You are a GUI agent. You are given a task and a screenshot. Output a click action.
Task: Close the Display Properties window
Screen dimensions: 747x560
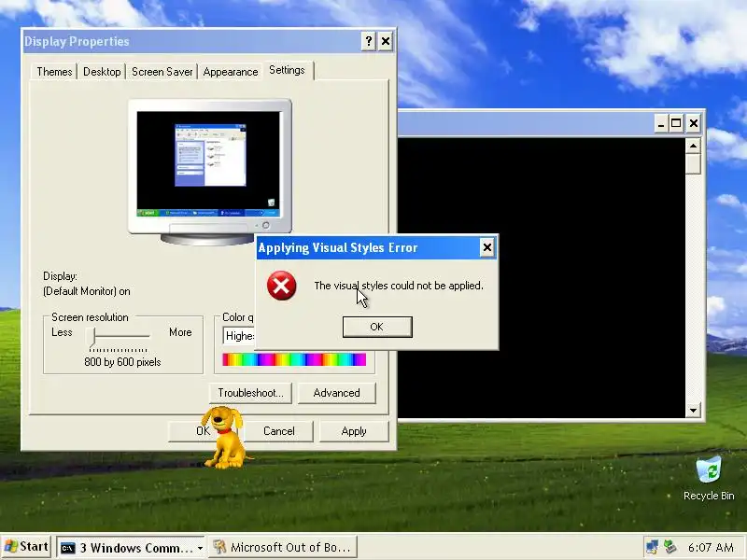coord(386,41)
